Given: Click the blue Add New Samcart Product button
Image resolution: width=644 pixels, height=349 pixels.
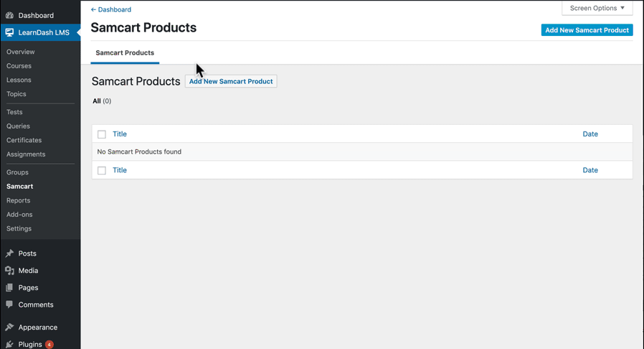Looking at the screenshot, I should coord(587,30).
